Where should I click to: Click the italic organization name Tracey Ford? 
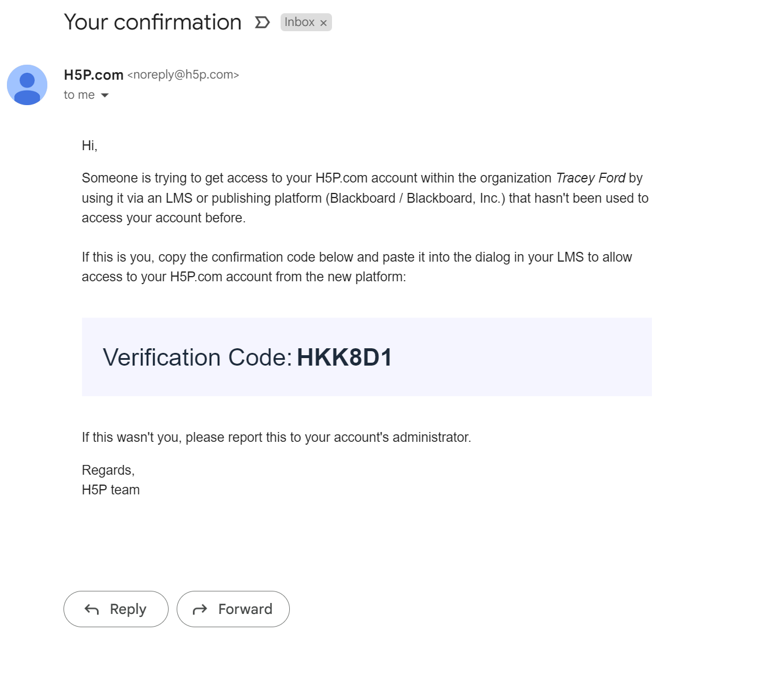(591, 178)
